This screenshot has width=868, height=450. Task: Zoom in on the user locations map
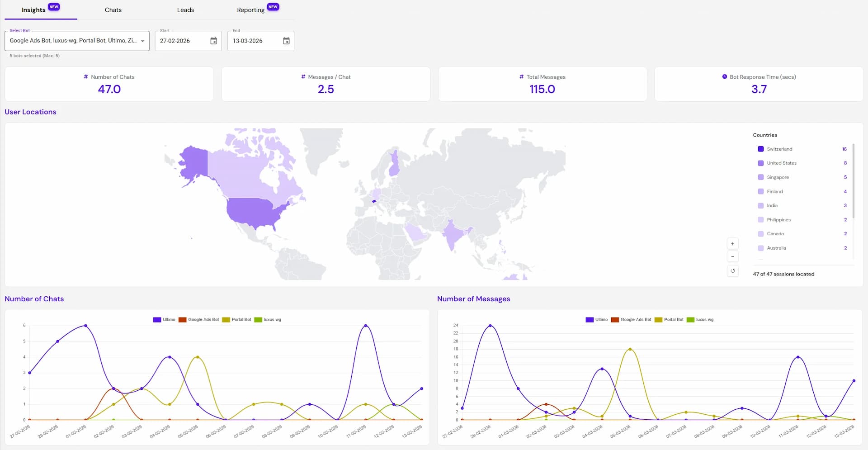[733, 243]
